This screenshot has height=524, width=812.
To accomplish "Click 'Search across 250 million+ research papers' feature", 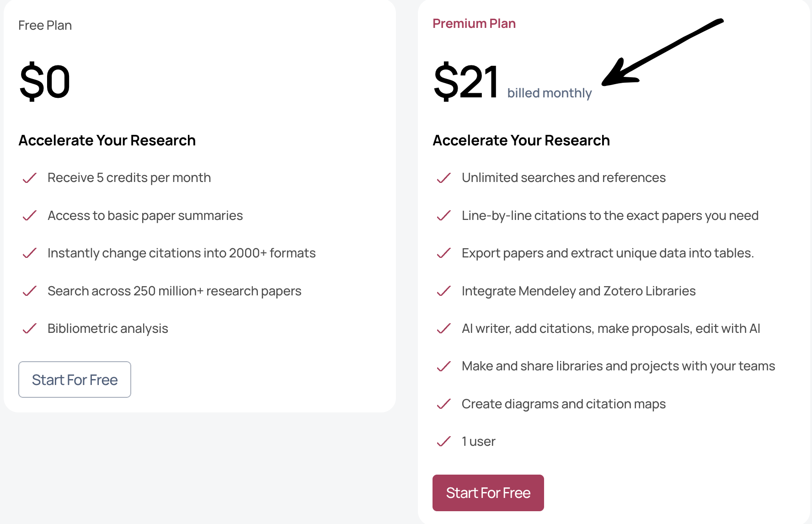I will click(x=174, y=291).
